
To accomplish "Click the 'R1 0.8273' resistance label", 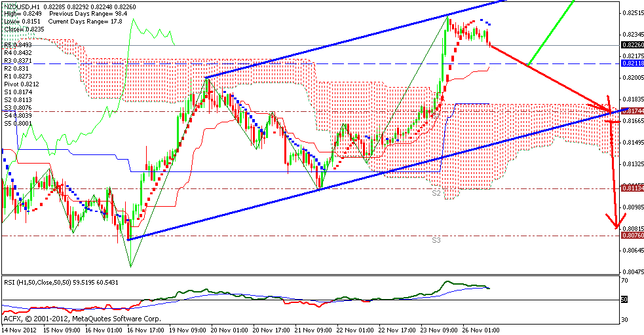I will click(18, 77).
